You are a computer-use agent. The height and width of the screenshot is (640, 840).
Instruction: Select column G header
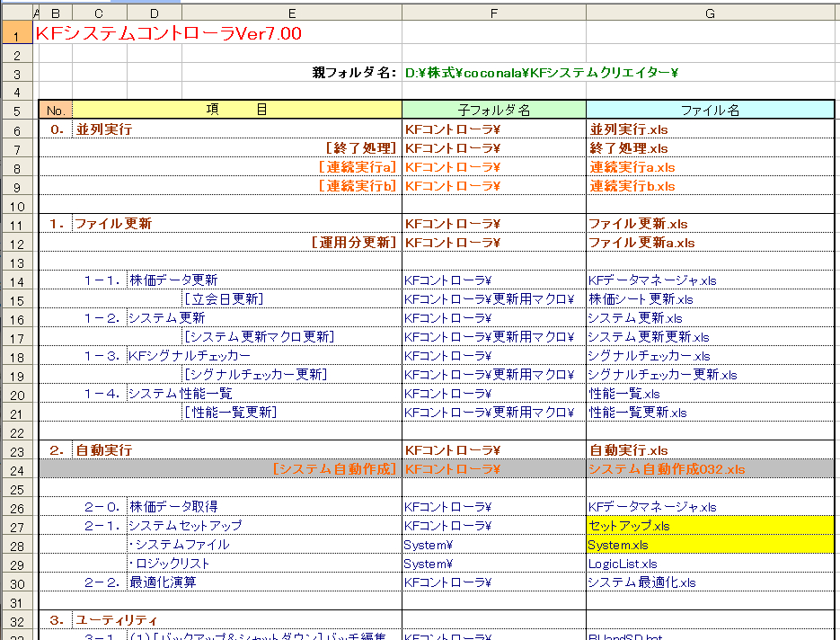coord(711,13)
